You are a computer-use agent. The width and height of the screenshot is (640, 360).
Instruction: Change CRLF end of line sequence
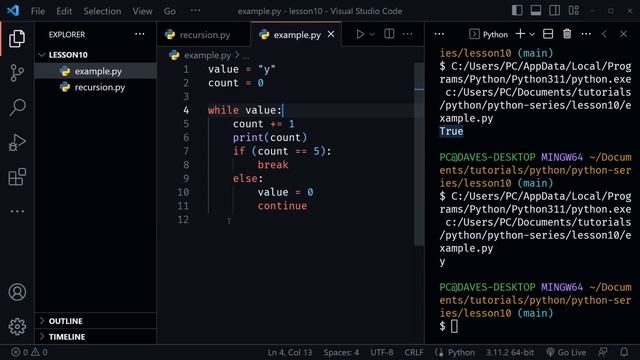[x=414, y=352]
